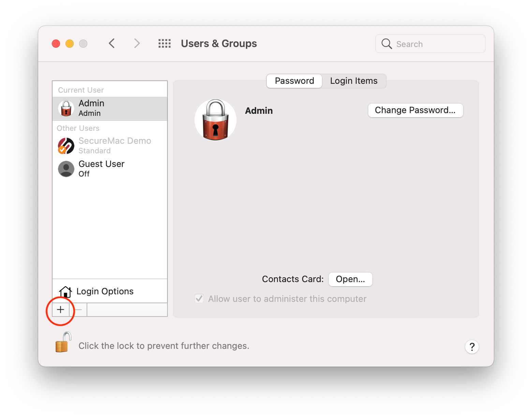The image size is (532, 417).
Task: Click Change Password for Admin
Action: [415, 110]
